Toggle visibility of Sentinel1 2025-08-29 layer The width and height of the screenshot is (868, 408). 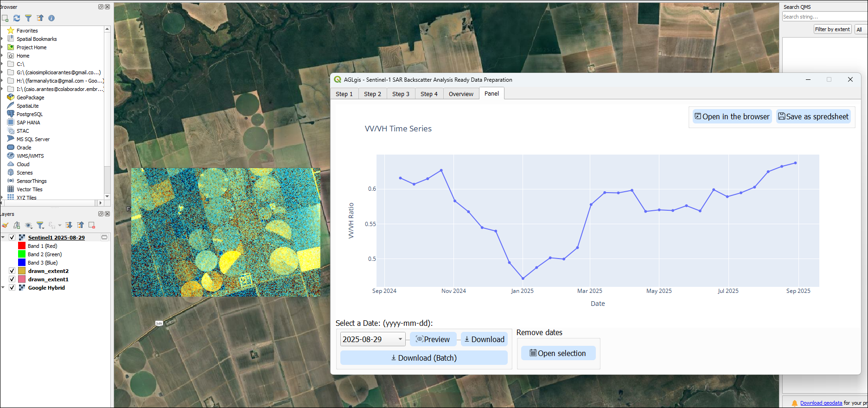(12, 238)
